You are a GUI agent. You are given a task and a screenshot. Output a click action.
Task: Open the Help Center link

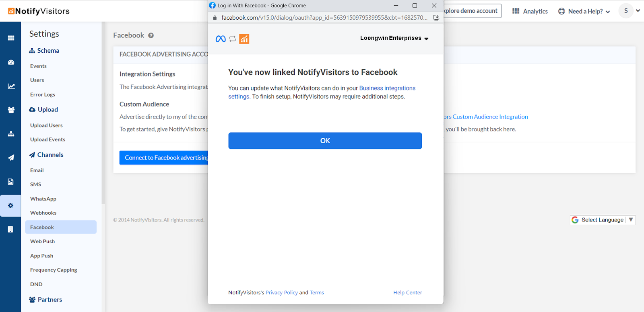pos(408,293)
